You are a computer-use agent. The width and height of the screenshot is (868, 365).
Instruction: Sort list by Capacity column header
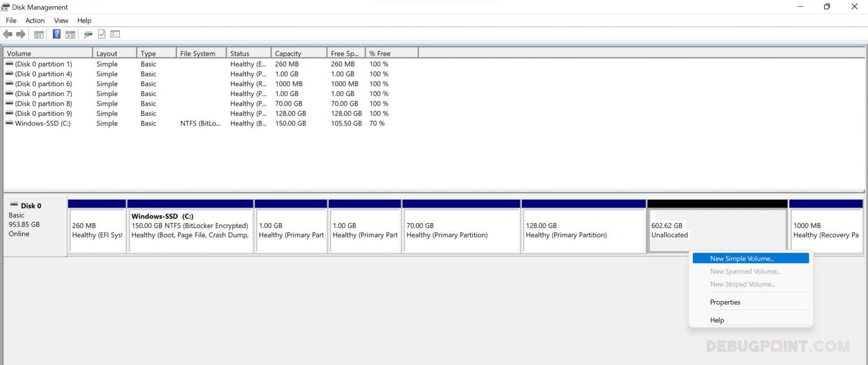[288, 54]
